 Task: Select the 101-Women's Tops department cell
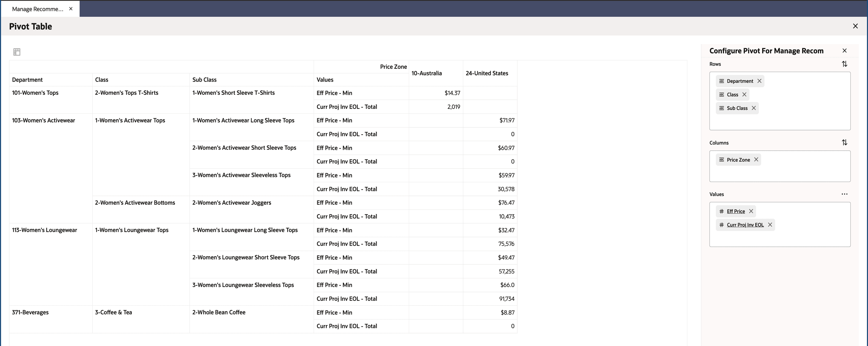coord(35,93)
